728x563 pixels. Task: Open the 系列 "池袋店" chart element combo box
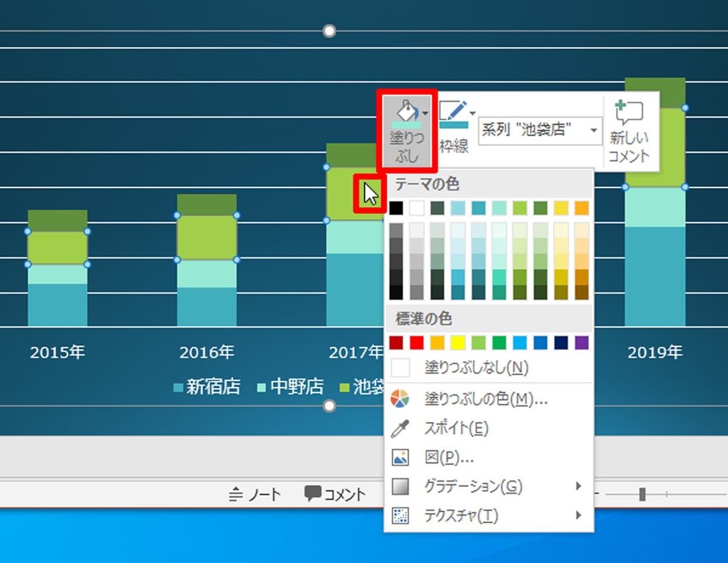click(x=540, y=130)
